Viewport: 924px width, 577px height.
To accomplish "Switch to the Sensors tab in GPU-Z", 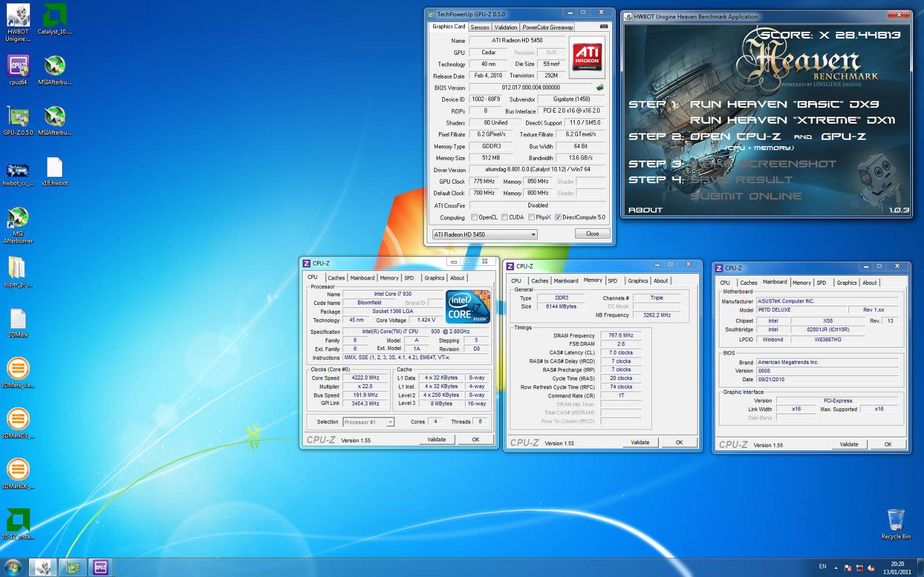I will (479, 27).
